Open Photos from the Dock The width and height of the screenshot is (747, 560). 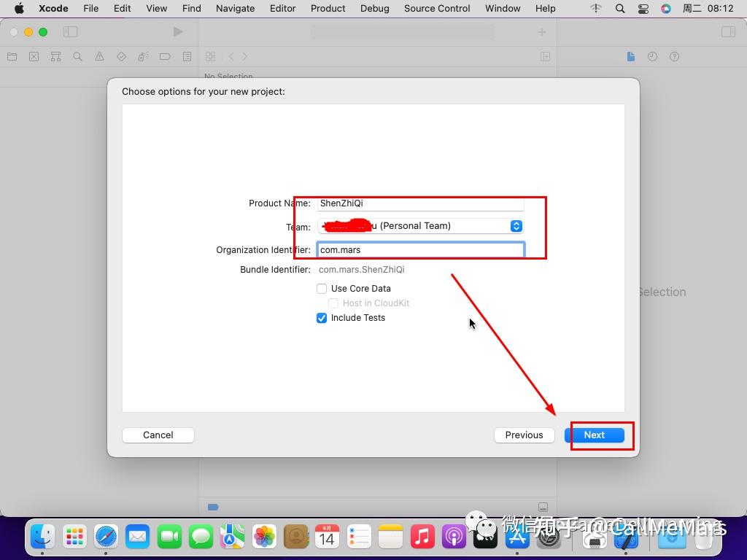click(x=264, y=537)
